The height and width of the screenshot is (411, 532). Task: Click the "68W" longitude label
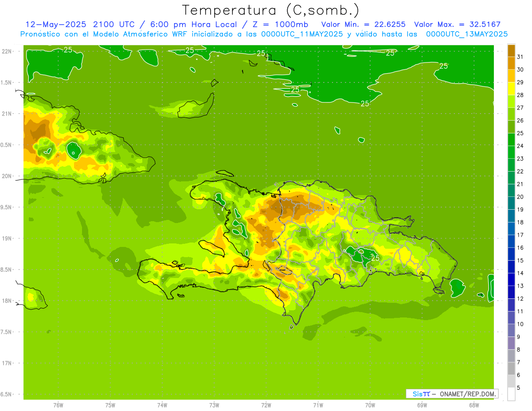pyautogui.click(x=474, y=405)
